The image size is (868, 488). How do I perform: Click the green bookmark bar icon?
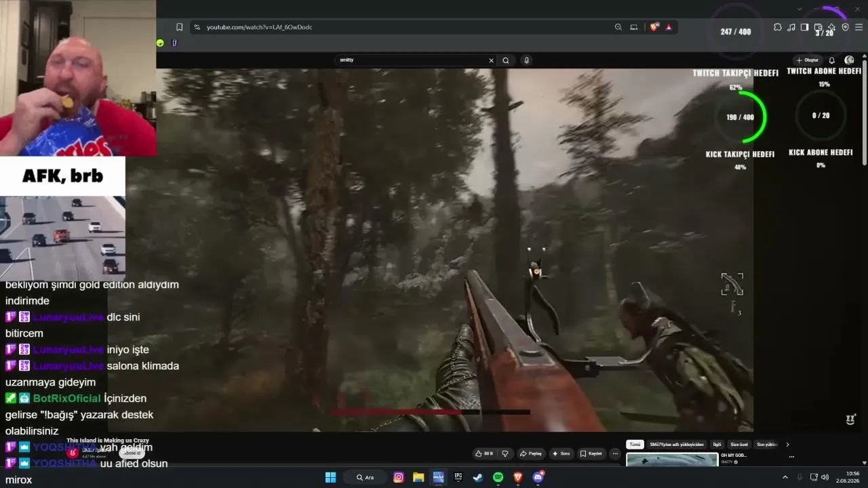(x=160, y=43)
